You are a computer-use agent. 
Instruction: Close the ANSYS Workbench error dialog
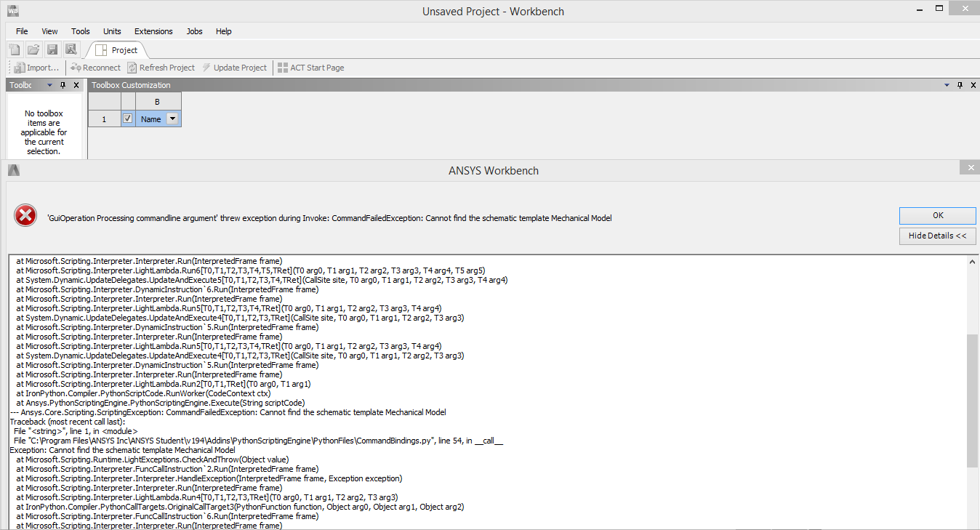click(x=969, y=168)
